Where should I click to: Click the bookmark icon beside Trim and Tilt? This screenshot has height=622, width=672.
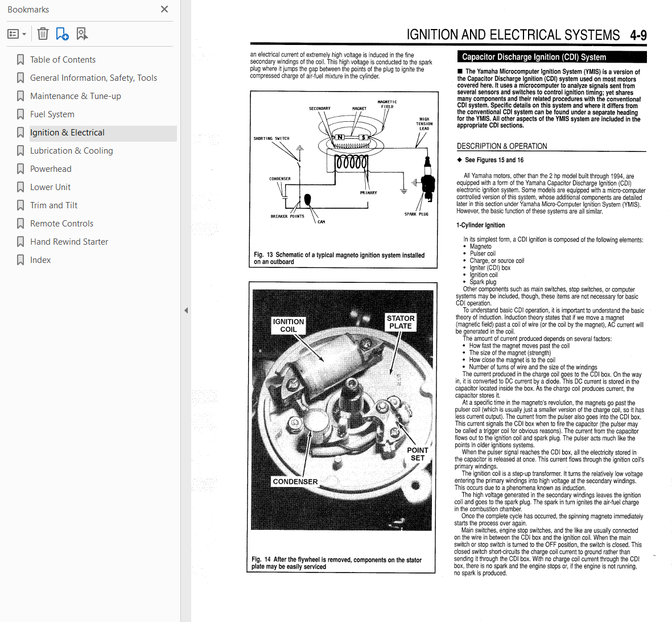click(x=20, y=205)
